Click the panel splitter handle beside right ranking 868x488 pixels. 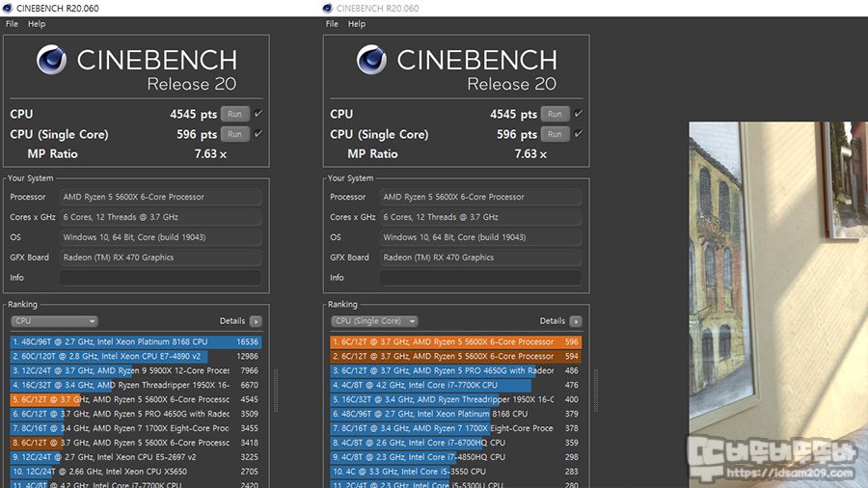point(596,391)
